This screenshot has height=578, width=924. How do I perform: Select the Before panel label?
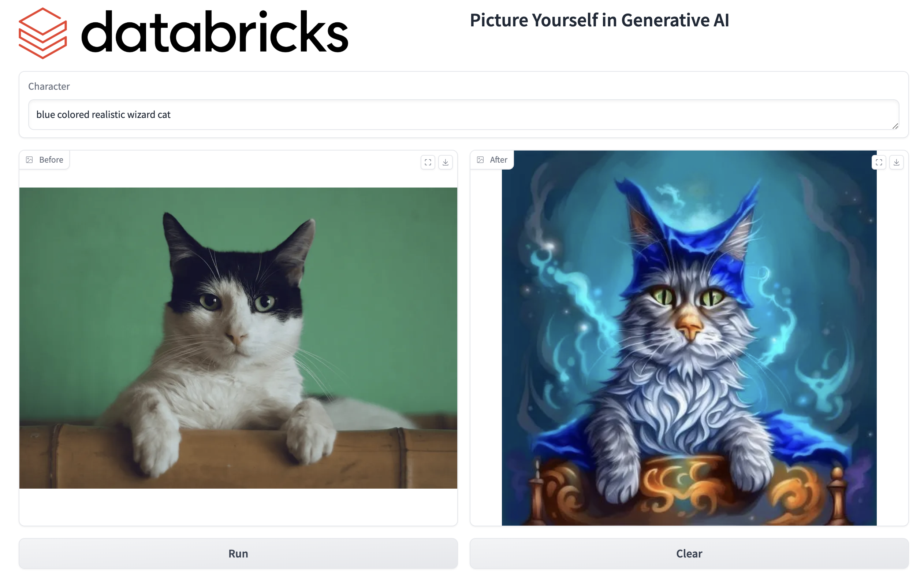click(x=51, y=160)
